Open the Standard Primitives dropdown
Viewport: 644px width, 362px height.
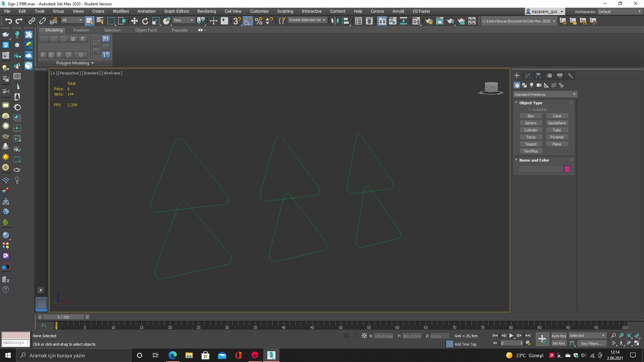click(x=545, y=95)
